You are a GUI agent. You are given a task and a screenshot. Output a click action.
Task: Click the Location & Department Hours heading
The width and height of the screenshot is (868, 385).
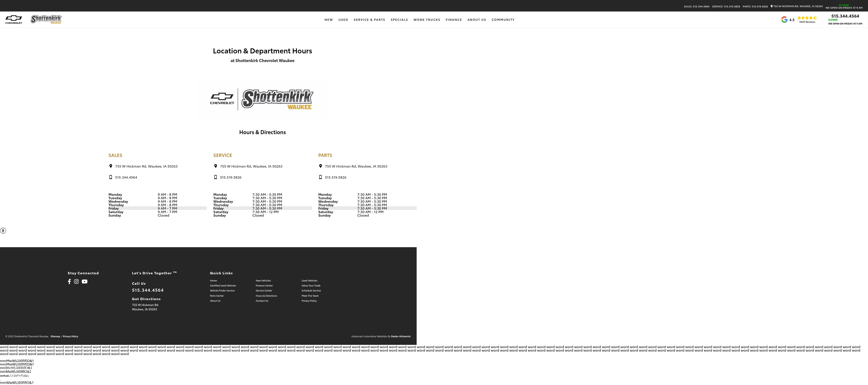263,51
